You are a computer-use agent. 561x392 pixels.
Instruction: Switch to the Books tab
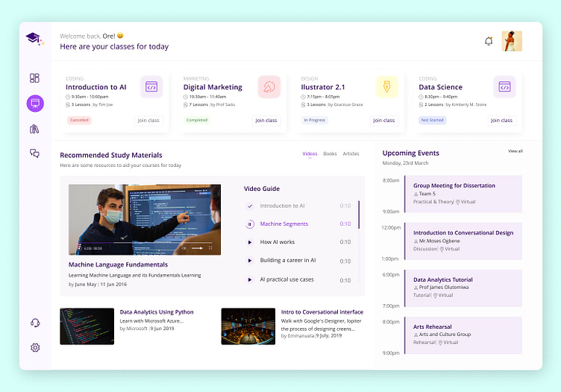click(x=330, y=154)
